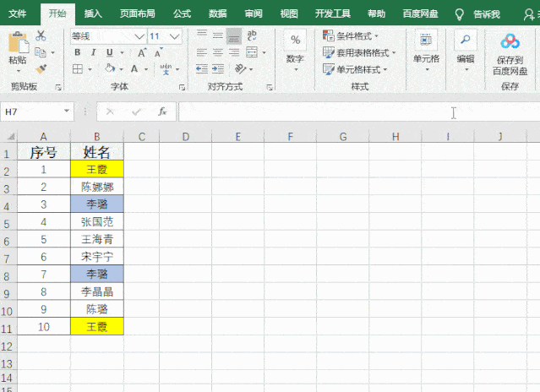The width and height of the screenshot is (540, 392).
Task: Click the Copy icon
Action: (41, 52)
